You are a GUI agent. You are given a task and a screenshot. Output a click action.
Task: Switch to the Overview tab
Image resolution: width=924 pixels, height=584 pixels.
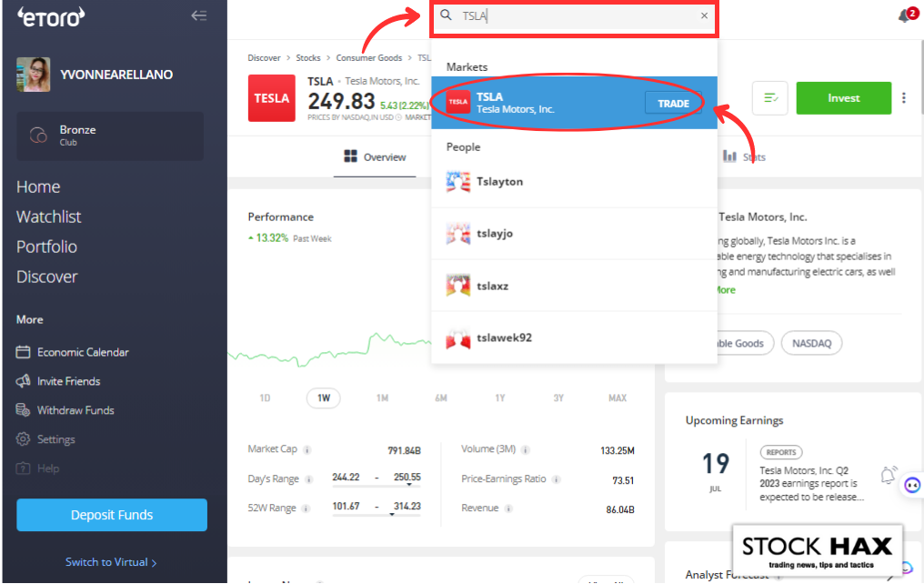[x=375, y=157]
